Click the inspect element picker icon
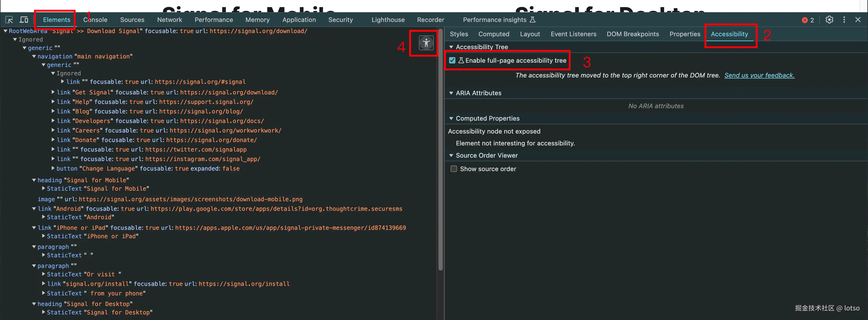The width and height of the screenshot is (868, 320). point(9,20)
